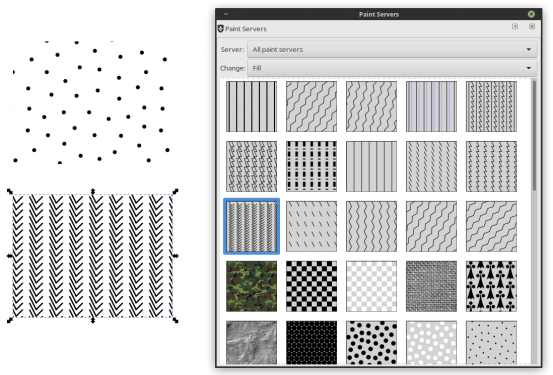Pick the large black polka dots pattern
553x375 pixels.
(371, 342)
